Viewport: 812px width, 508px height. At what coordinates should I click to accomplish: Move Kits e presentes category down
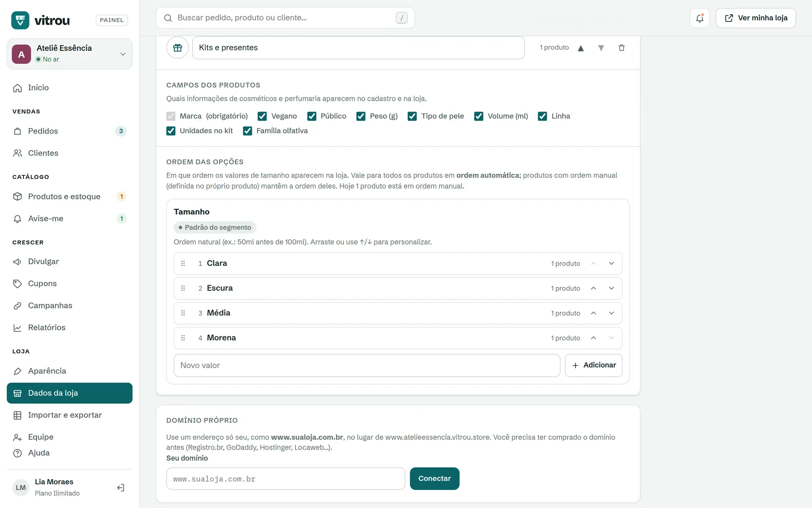[601, 48]
